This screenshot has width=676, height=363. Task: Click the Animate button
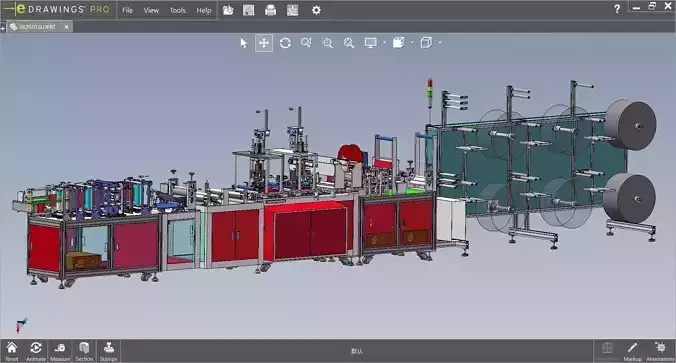pos(36,351)
